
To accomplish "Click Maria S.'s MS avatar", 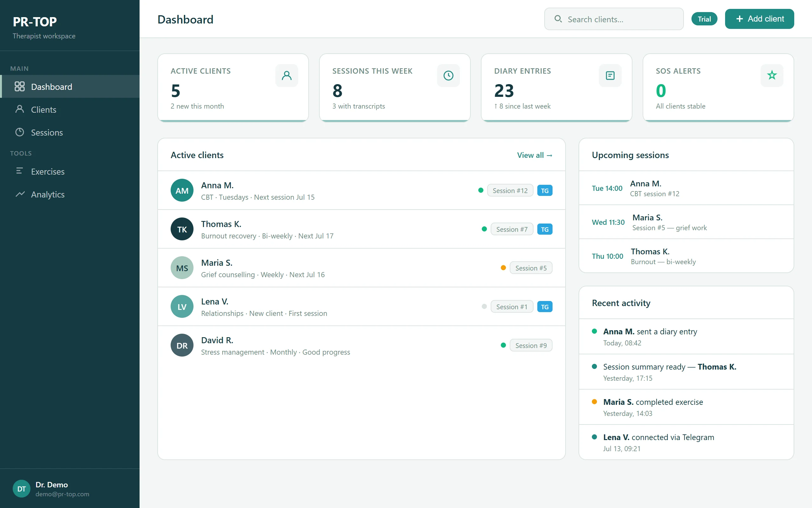I will click(x=182, y=268).
